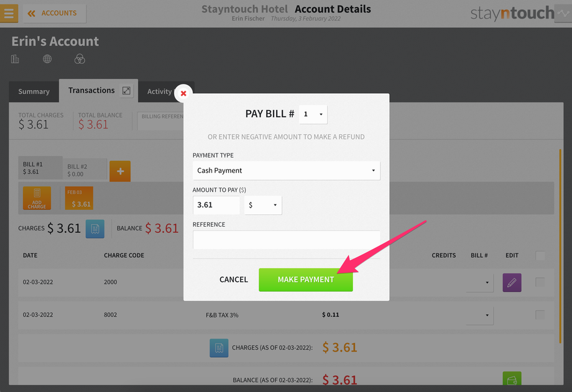The width and height of the screenshot is (572, 392).
Task: Click charge code 2000 cell
Action: [x=110, y=282]
